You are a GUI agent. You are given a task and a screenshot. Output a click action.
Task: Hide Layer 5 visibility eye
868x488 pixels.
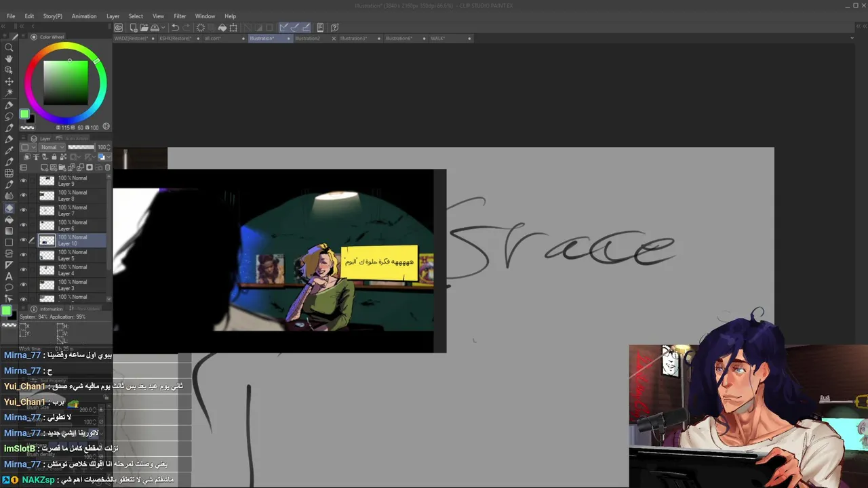24,256
